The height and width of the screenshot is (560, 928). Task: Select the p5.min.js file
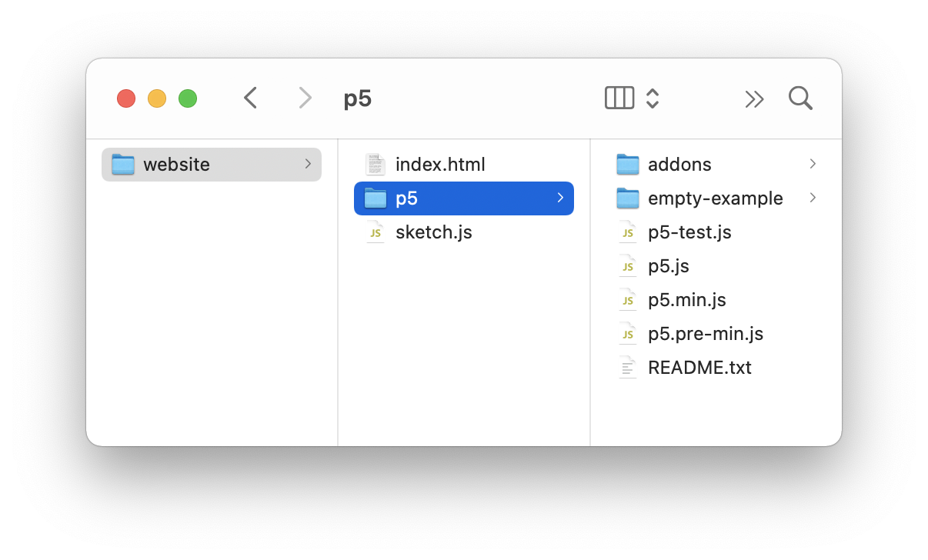[687, 300]
